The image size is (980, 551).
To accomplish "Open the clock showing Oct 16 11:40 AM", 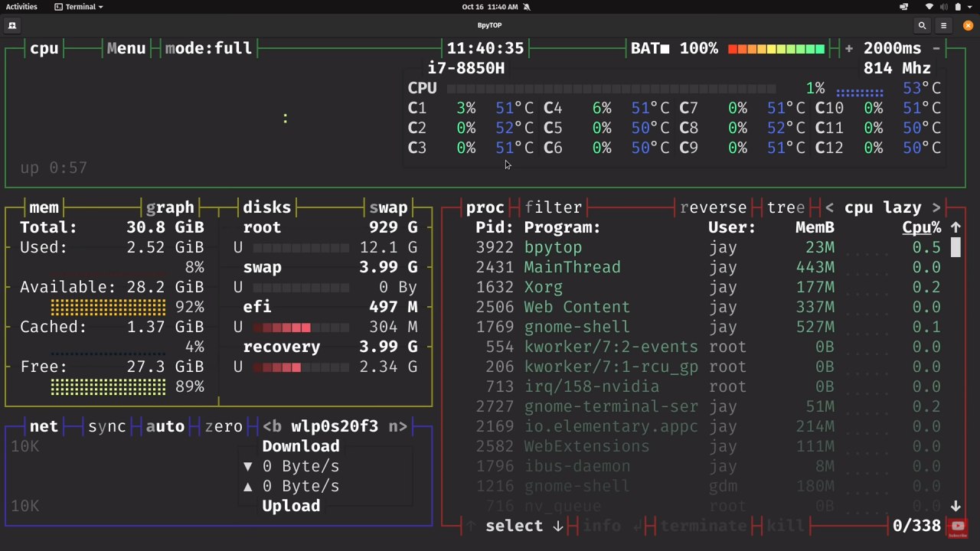I will click(490, 7).
